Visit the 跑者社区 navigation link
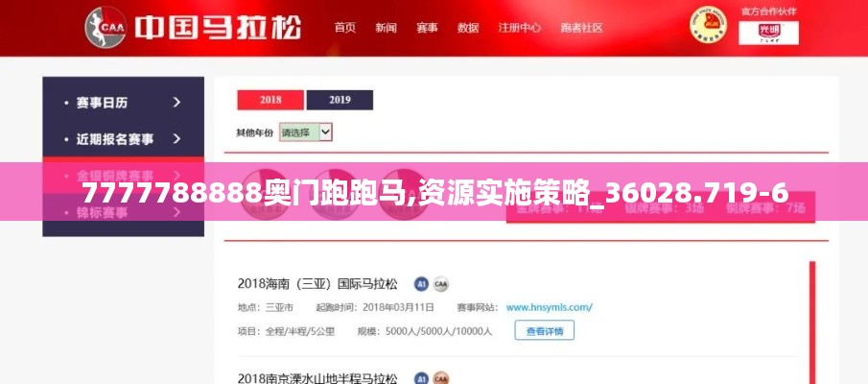868x384 pixels. (581, 28)
